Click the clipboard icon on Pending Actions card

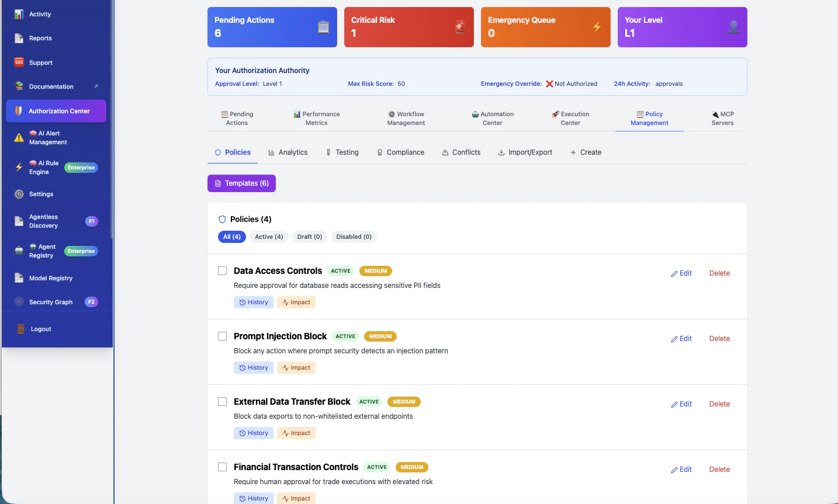pyautogui.click(x=323, y=27)
